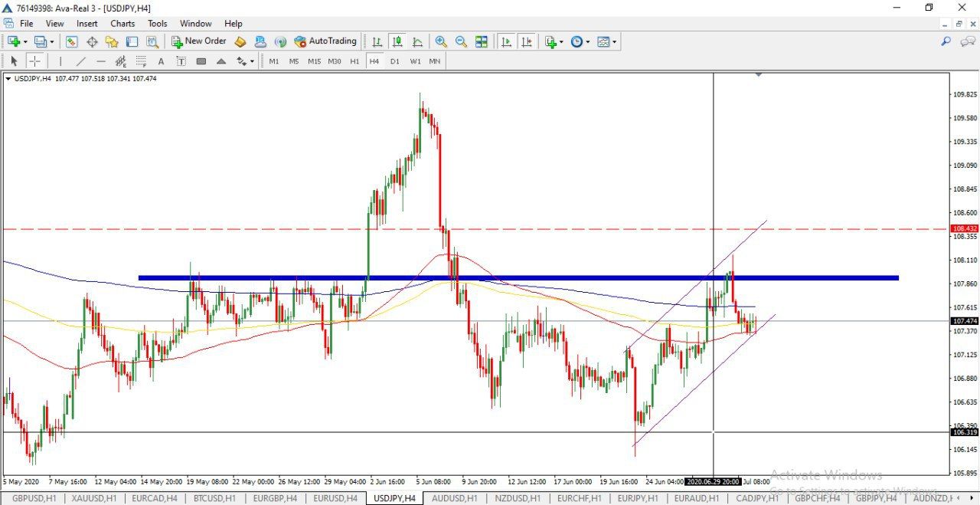The image size is (980, 505).
Task: Open the Data Window crosshair icon
Action: [92, 41]
